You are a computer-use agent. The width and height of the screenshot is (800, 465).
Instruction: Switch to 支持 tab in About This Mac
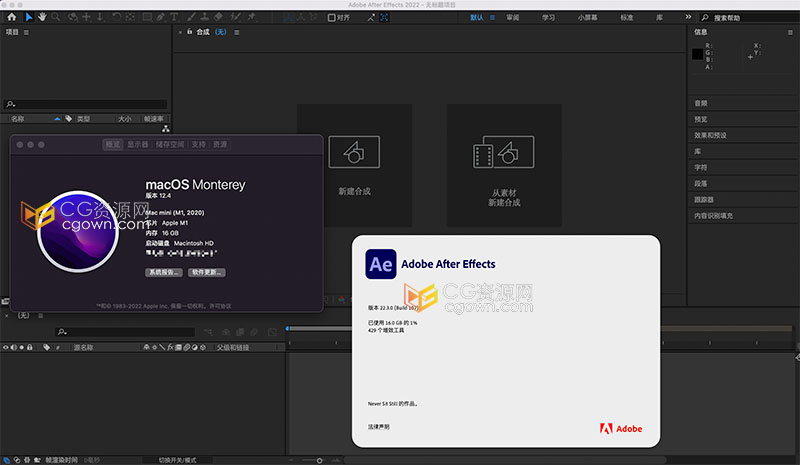(x=198, y=144)
